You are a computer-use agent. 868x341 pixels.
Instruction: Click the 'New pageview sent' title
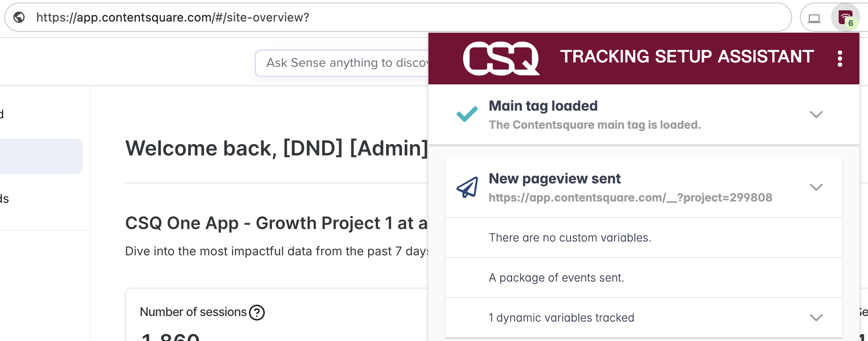[554, 179]
